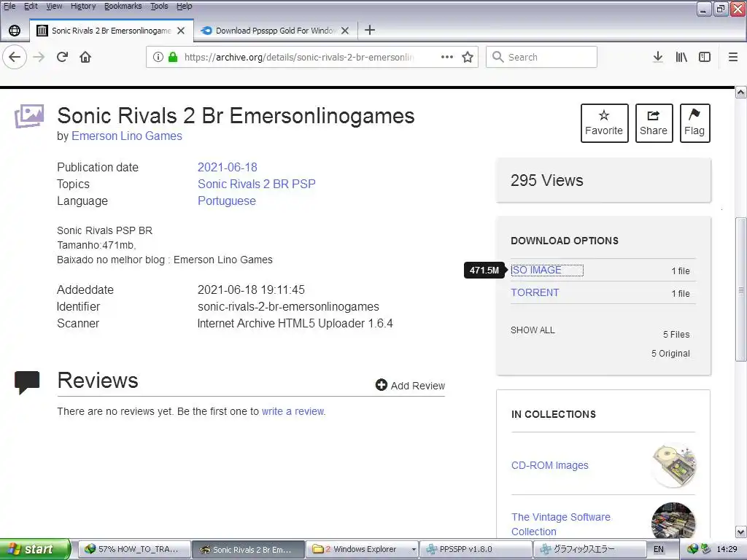Download the TORRENT file
The width and height of the screenshot is (747, 560).
click(535, 292)
